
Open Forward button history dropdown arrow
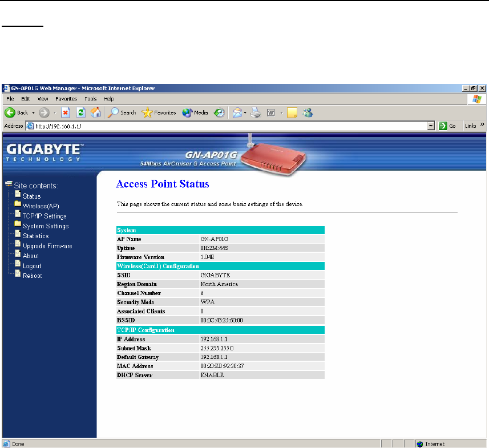(x=55, y=113)
